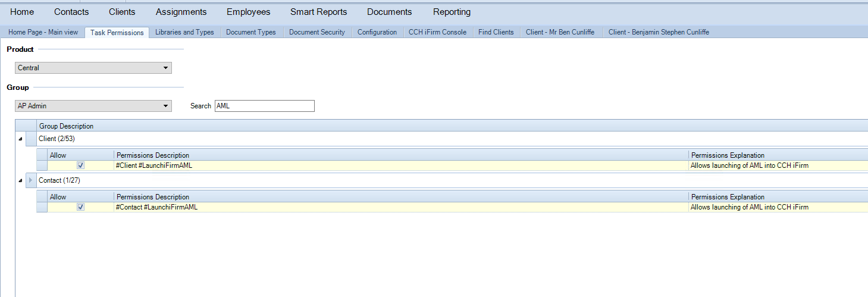The image size is (868, 297).
Task: Switch to Home Page - Main view tab
Action: point(43,32)
